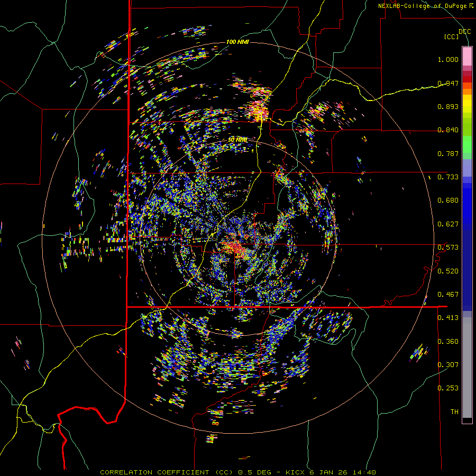Click the 0.467 legend value

(x=448, y=295)
